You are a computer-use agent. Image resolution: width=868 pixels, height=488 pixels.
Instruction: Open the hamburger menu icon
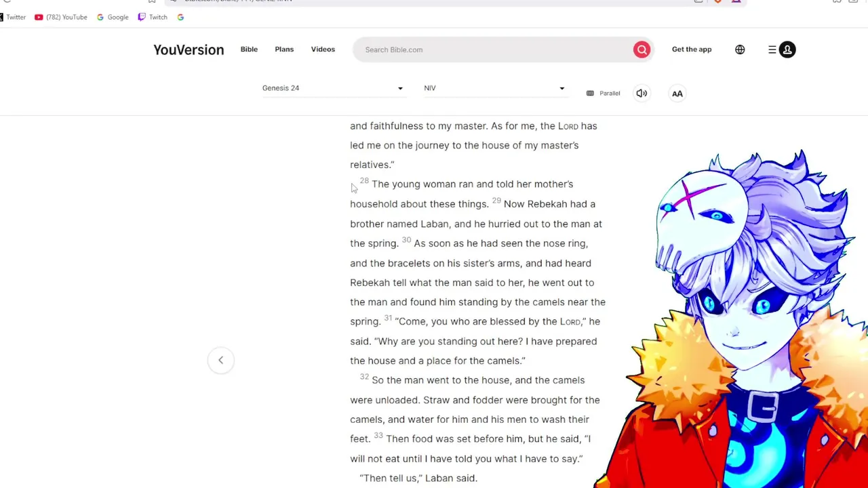(772, 49)
